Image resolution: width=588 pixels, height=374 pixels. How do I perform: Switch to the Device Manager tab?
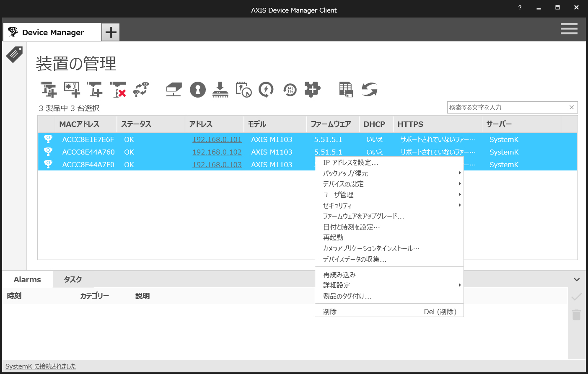[x=52, y=32]
